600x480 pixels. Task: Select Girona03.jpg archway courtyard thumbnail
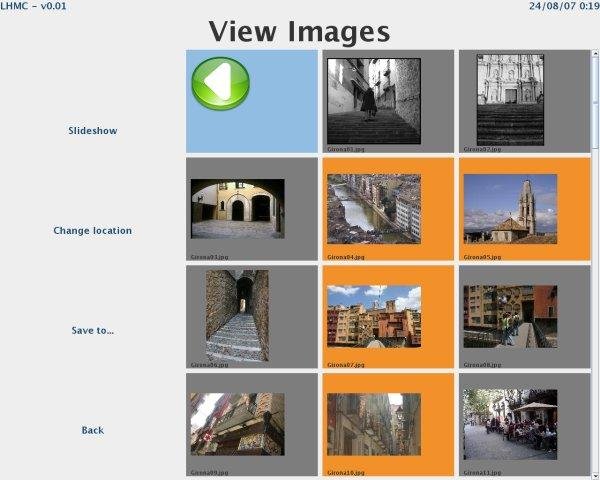coord(238,209)
